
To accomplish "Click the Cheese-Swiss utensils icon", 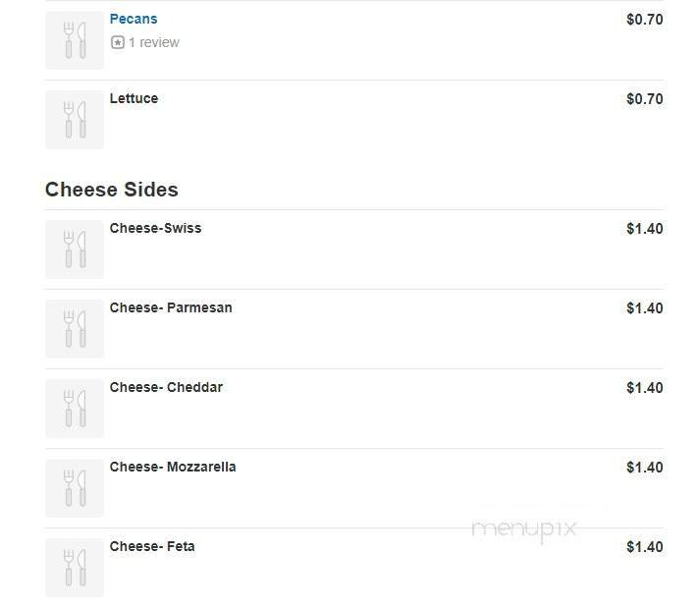I will point(75,250).
